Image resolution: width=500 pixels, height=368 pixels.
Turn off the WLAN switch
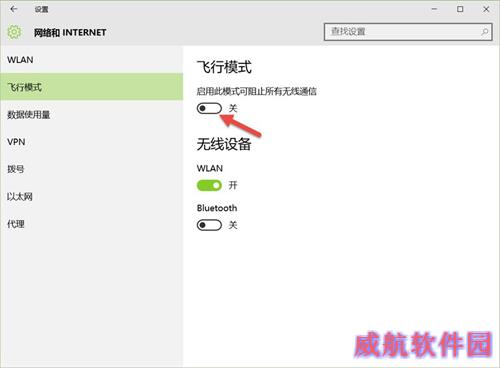[x=209, y=185]
